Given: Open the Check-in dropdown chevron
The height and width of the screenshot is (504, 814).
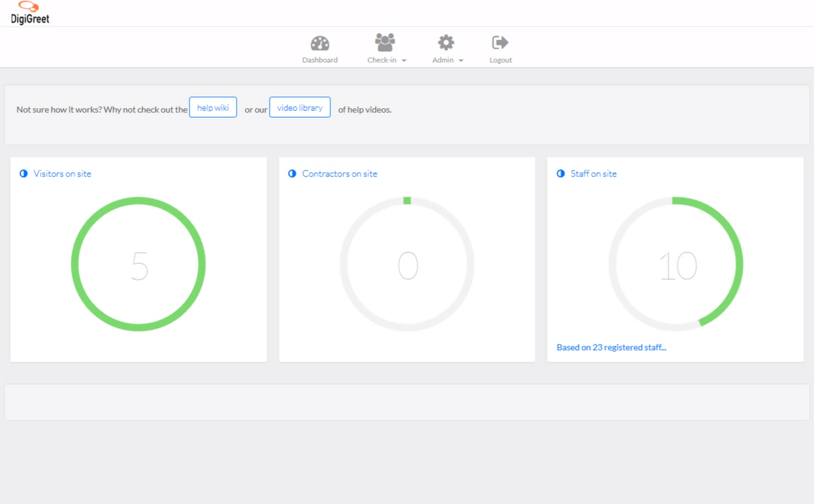Looking at the screenshot, I should pyautogui.click(x=405, y=60).
